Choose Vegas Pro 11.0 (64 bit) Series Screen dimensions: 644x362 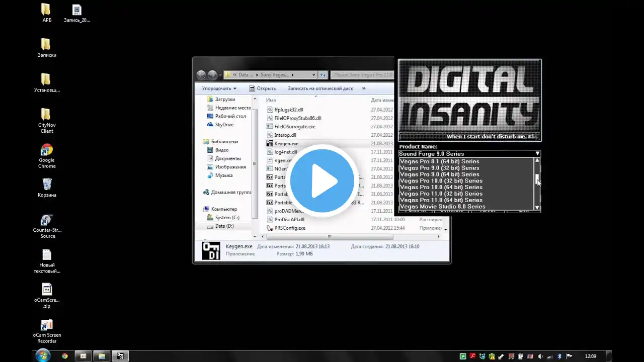(x=466, y=200)
